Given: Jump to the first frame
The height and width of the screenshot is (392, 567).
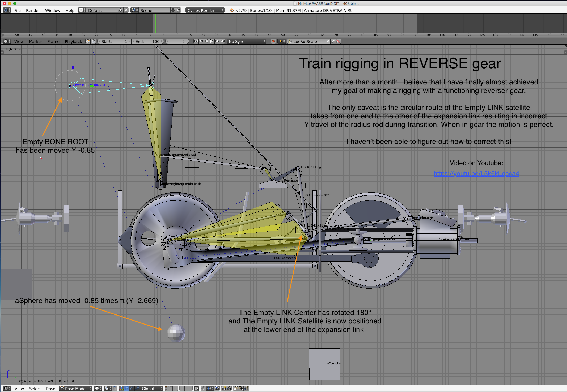Looking at the screenshot, I should [196, 41].
